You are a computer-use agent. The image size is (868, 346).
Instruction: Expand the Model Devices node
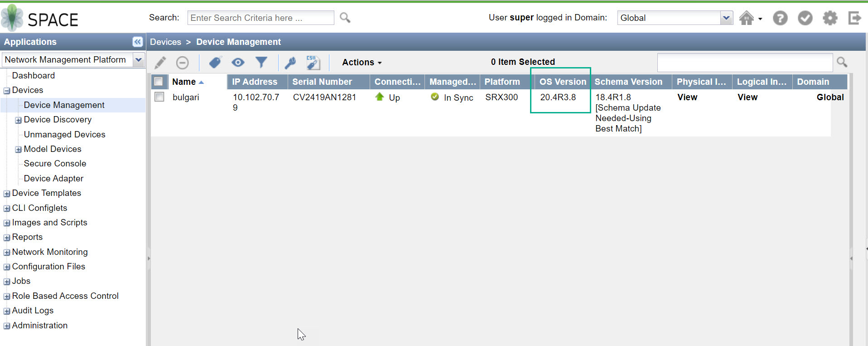point(19,150)
